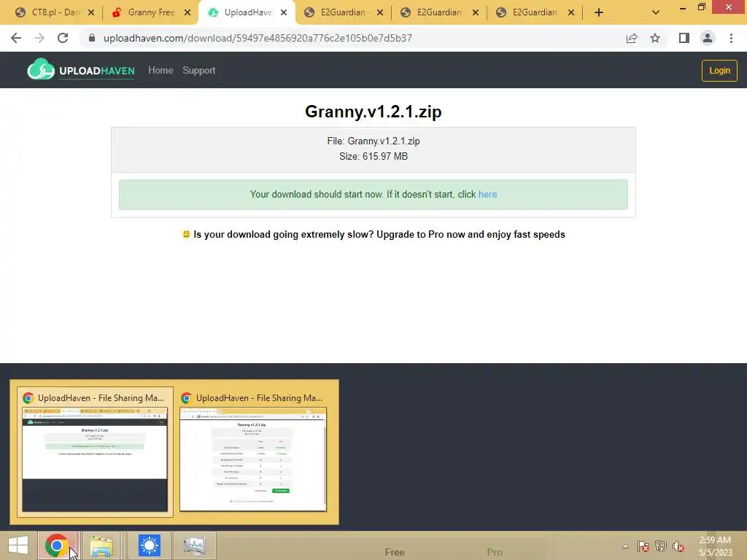The image size is (747, 560).
Task: Close the CT8.pl tab
Action: click(91, 13)
